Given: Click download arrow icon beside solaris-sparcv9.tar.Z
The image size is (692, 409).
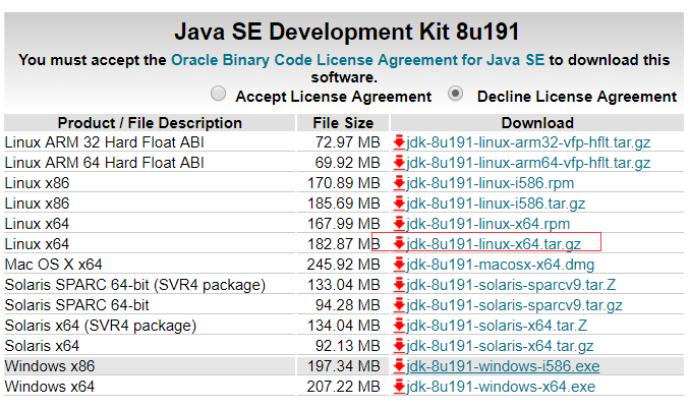Looking at the screenshot, I should tap(399, 285).
